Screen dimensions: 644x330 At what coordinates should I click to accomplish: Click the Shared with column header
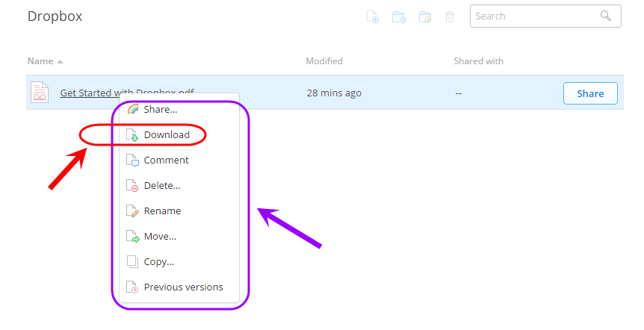pos(478,61)
